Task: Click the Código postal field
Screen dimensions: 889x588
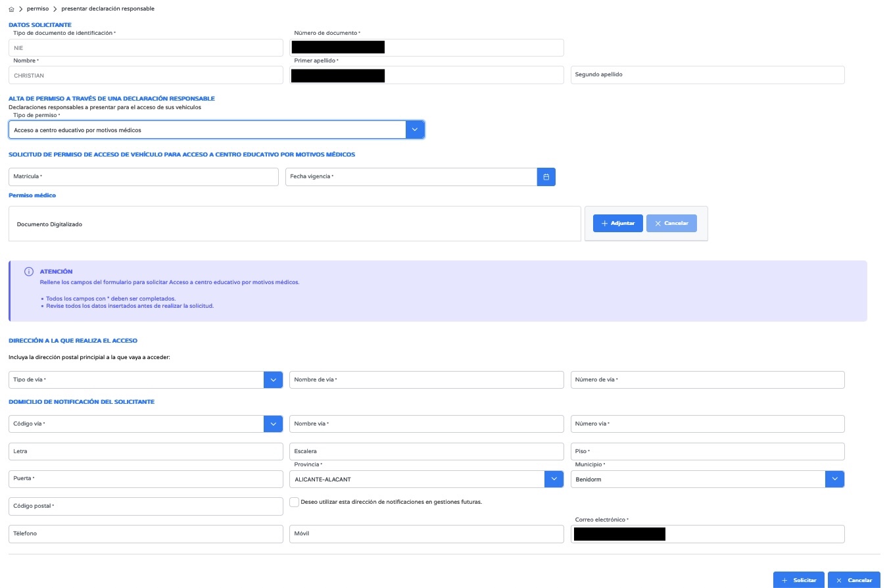Action: [x=145, y=506]
